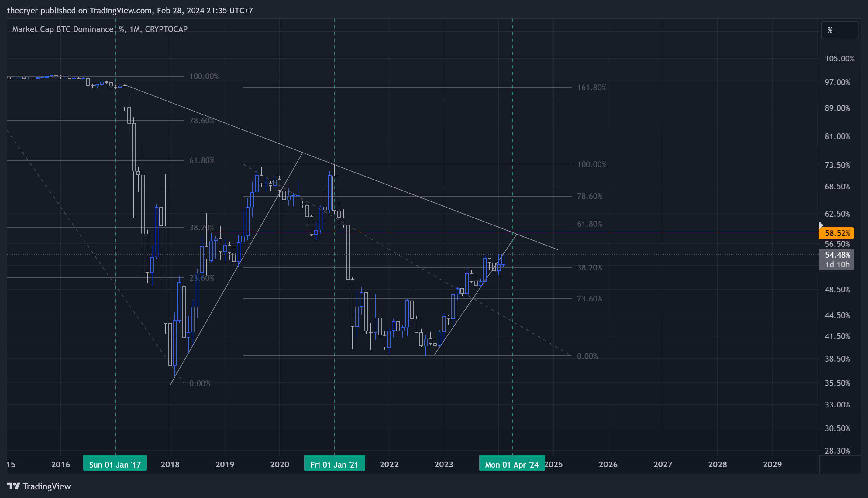868x498 pixels.
Task: Click the 73.50% price axis label
Action: 837,165
